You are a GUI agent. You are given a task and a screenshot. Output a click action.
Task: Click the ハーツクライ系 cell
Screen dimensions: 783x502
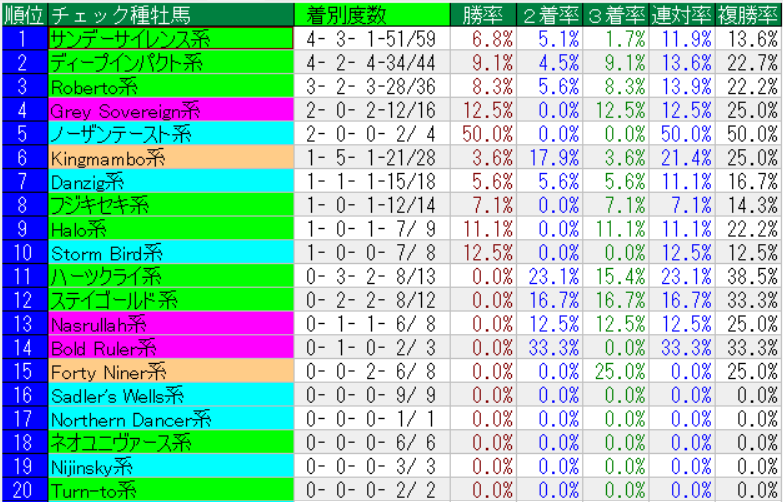pyautogui.click(x=171, y=276)
